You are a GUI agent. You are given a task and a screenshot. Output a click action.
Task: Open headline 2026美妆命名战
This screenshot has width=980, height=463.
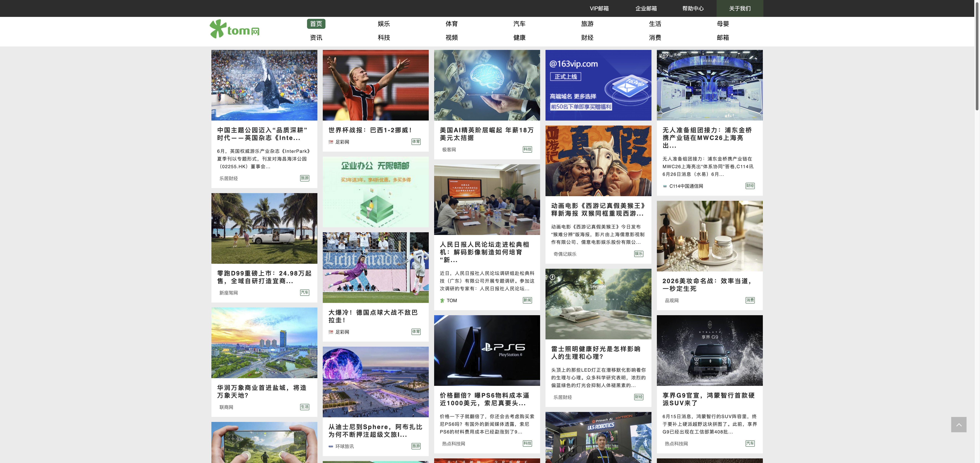[x=707, y=284]
